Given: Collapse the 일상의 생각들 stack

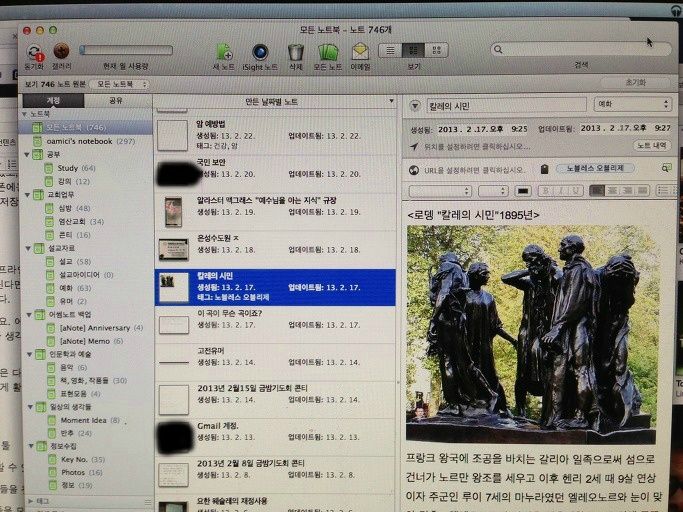Looking at the screenshot, I should [x=30, y=407].
